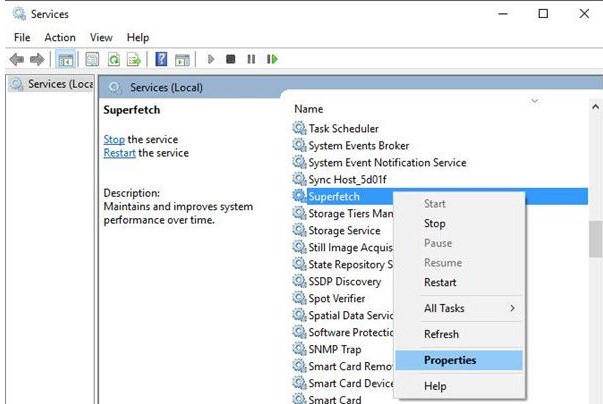603x404 pixels.
Task: Choose Refresh in the context menu
Action: point(460,334)
